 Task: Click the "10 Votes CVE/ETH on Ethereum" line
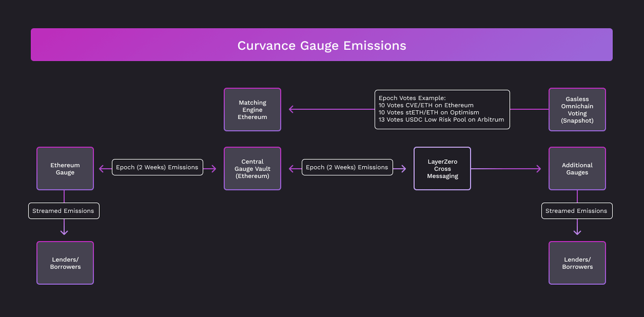426,106
